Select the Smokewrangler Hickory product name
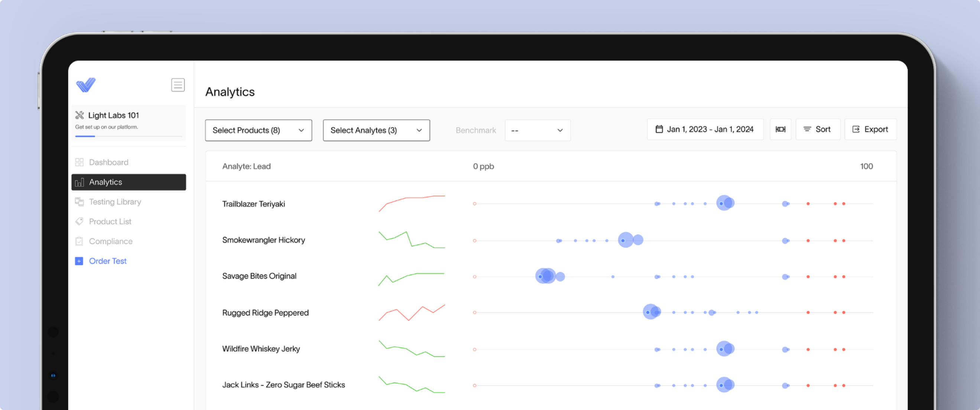The height and width of the screenshot is (410, 980). coord(264,240)
